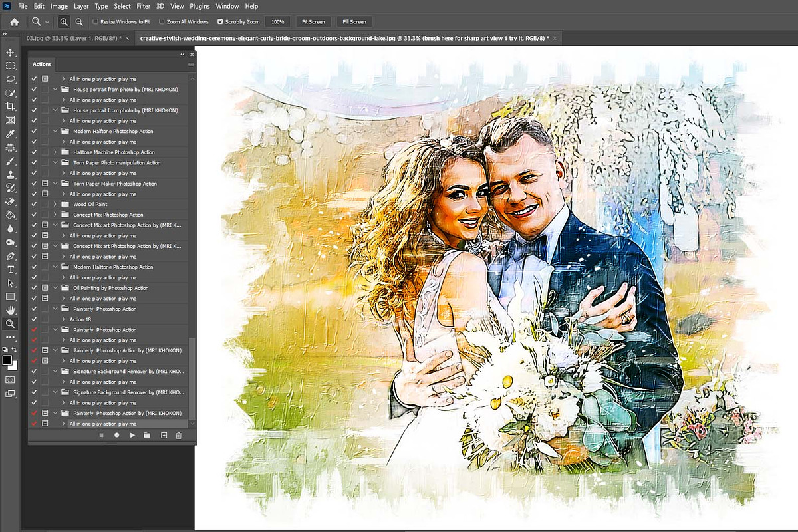Click the Actions panel tab

tap(42, 64)
